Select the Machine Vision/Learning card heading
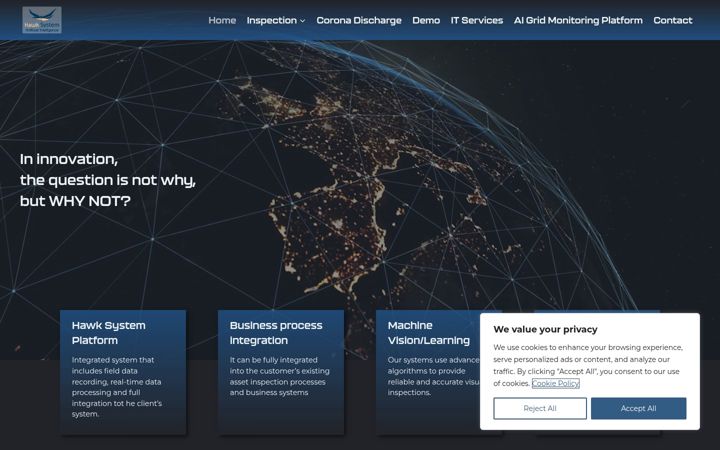Viewport: 720px width, 450px height. pos(428,333)
